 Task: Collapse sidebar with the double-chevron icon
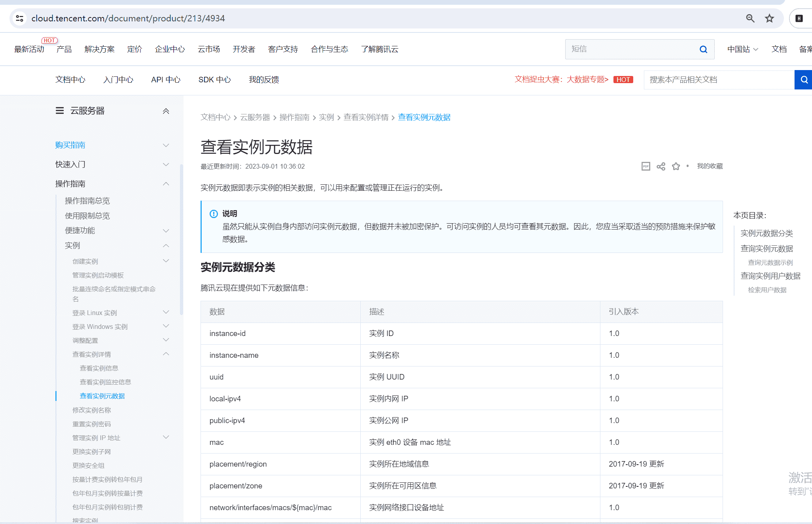tap(166, 111)
